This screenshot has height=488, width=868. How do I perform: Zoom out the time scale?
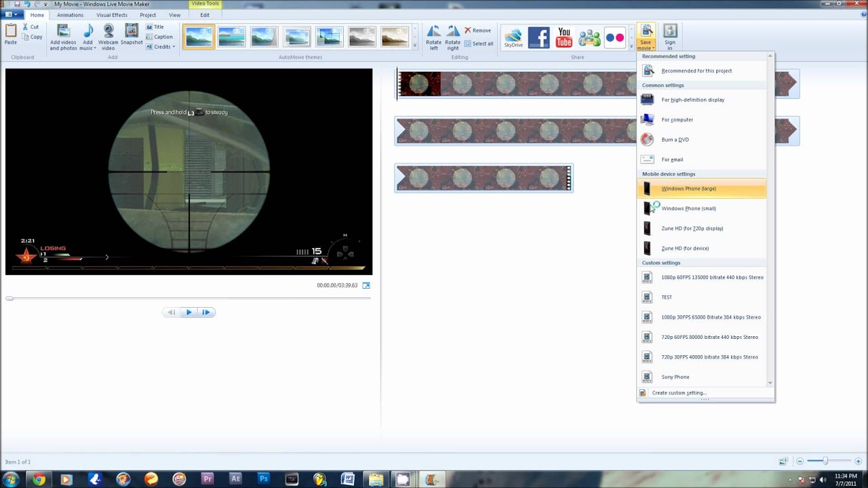click(x=800, y=461)
